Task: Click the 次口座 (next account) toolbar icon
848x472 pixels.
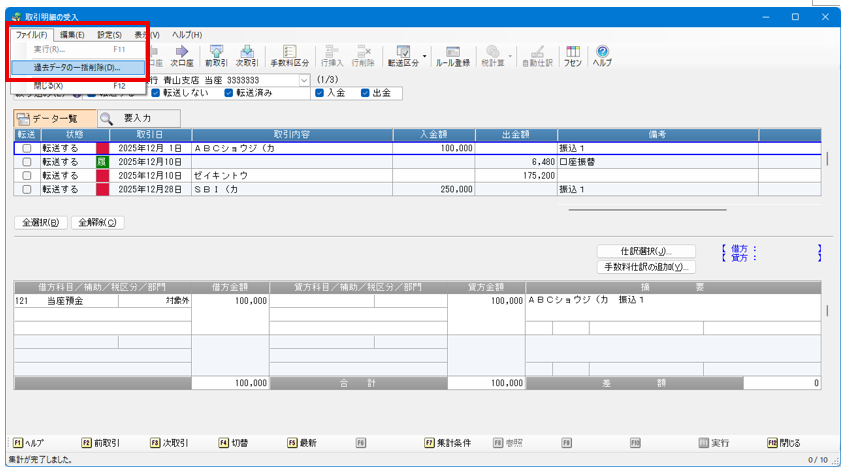Action: [x=182, y=55]
